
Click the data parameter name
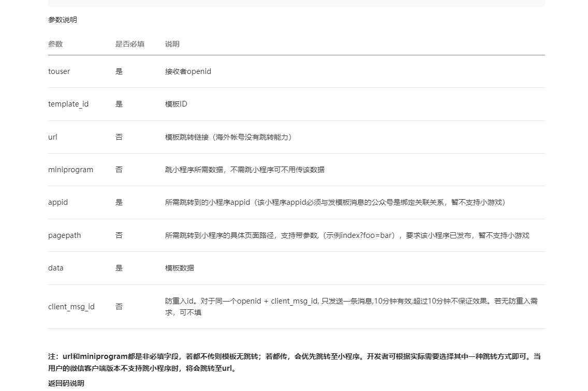(56, 268)
